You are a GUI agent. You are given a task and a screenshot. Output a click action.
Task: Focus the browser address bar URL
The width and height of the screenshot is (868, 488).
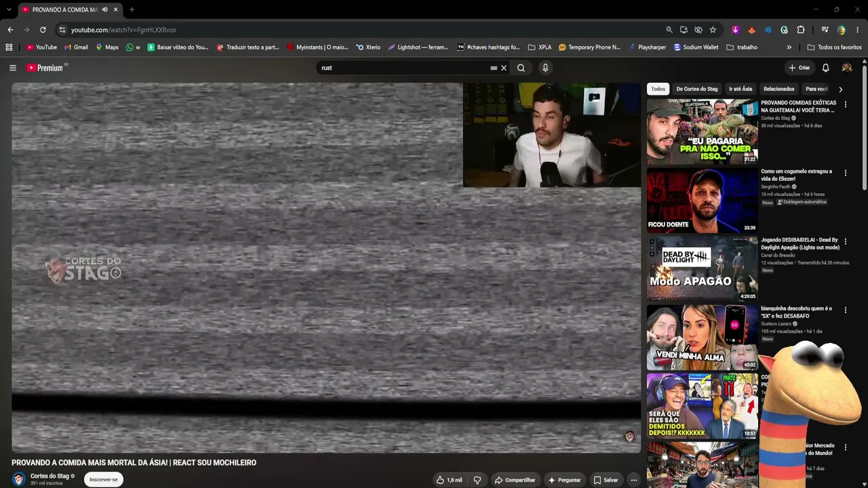coord(123,30)
